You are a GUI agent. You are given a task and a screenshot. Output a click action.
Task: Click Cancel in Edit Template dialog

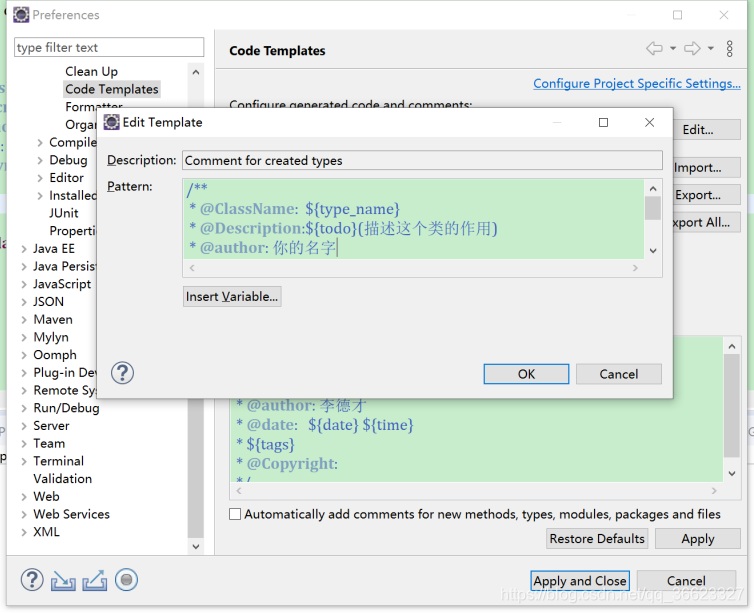(x=618, y=374)
